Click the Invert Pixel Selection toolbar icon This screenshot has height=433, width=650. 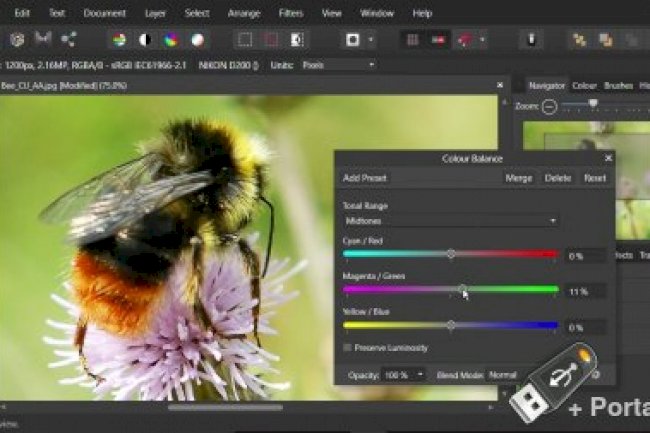[297, 40]
